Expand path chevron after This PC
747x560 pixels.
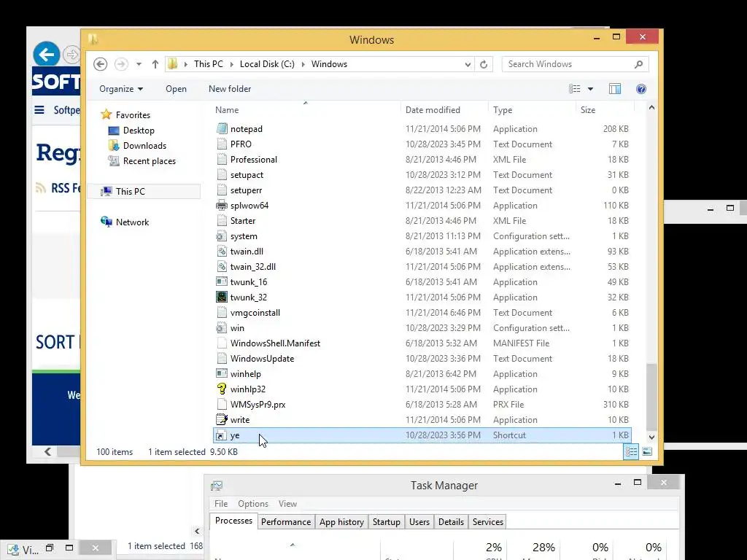231,64
